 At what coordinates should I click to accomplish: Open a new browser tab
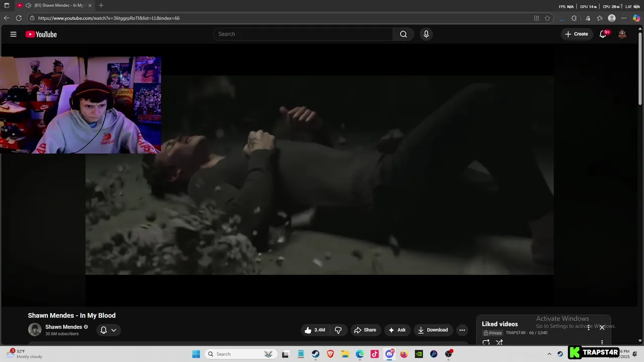point(101,6)
